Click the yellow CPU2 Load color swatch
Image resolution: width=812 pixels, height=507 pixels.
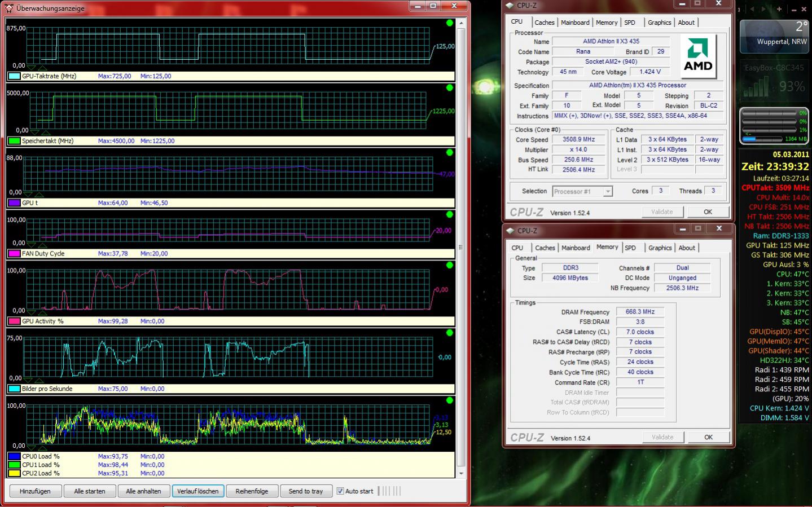14,473
